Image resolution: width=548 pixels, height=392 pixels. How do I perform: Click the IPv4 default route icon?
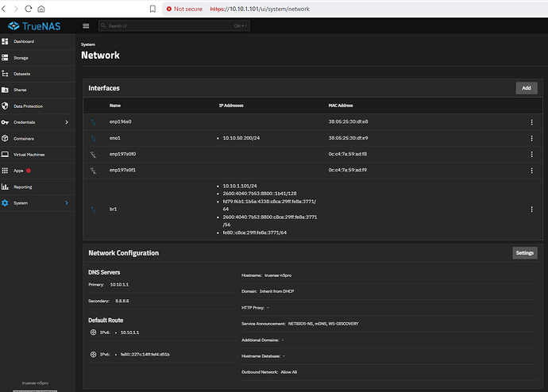tap(93, 332)
